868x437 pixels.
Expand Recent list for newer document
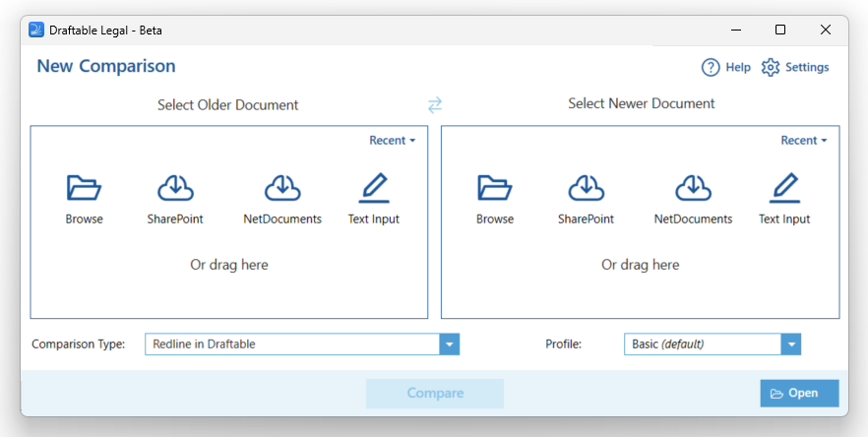[803, 141]
